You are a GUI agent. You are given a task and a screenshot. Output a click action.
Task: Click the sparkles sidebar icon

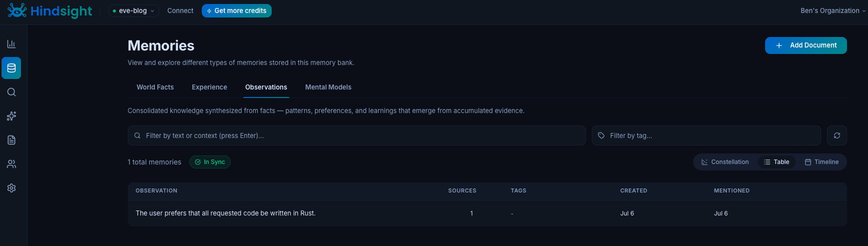[x=11, y=116]
